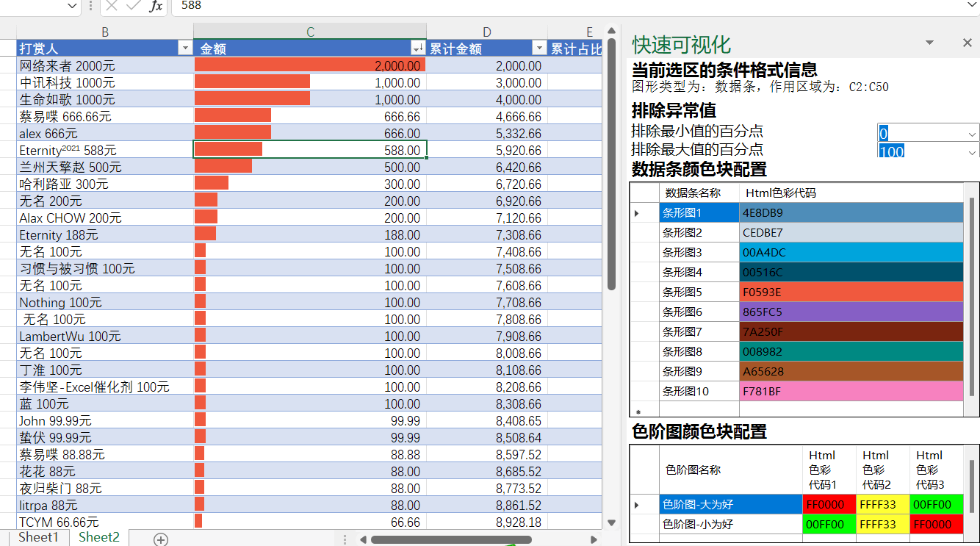Click the 色阶图名称 grid column header
The width and height of the screenshot is (980, 546).
(729, 470)
